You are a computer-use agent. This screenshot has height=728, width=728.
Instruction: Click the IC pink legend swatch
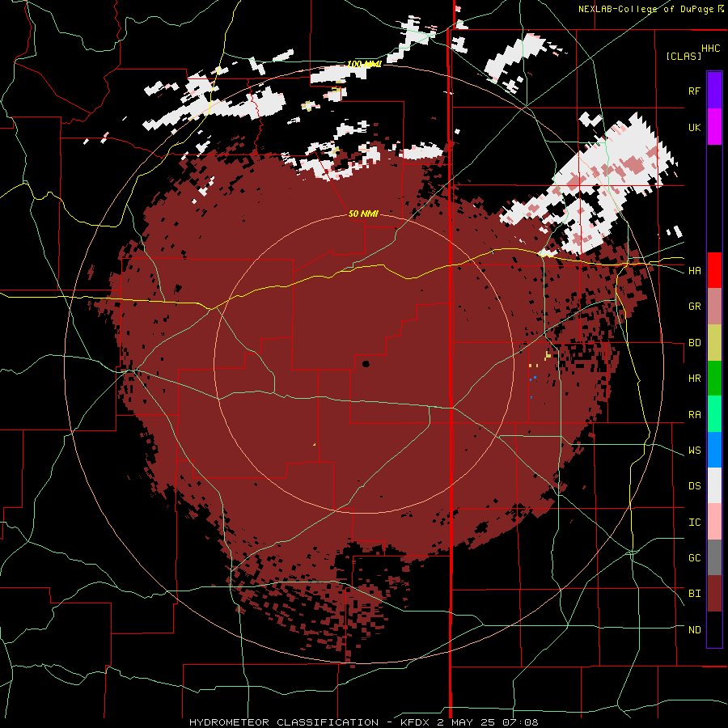[x=714, y=522]
